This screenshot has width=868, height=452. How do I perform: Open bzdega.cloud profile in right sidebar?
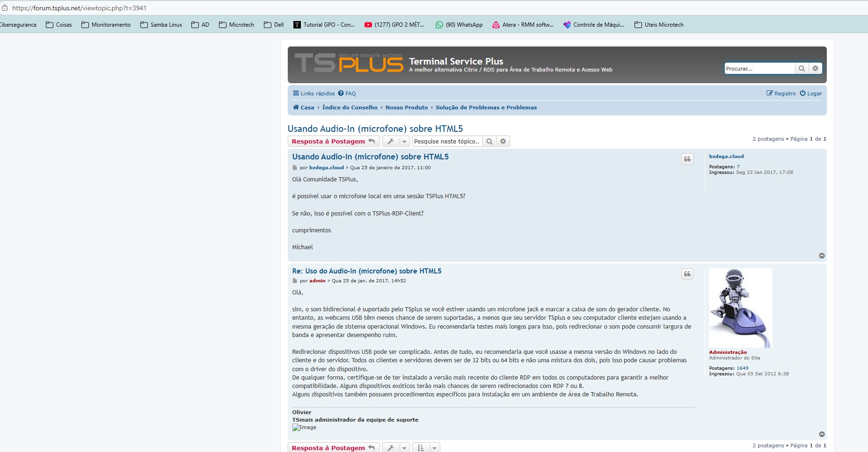[726, 157]
